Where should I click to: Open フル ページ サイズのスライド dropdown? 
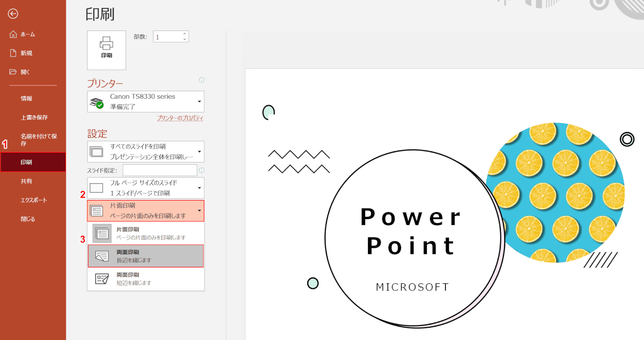pos(146,188)
